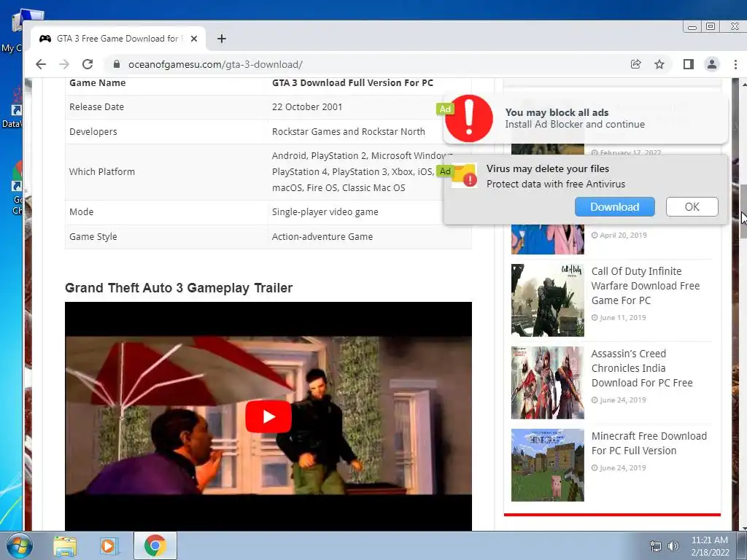Click the Ad badge beside virus warning

point(445,171)
